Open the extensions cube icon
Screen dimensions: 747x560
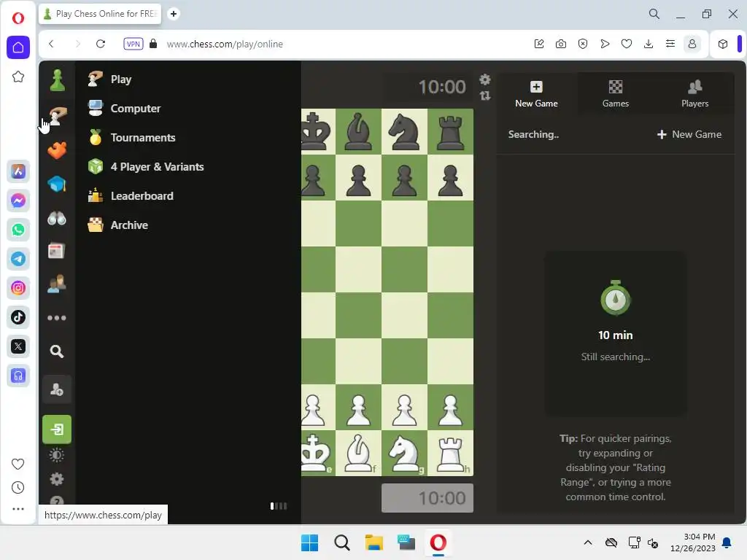coord(723,44)
